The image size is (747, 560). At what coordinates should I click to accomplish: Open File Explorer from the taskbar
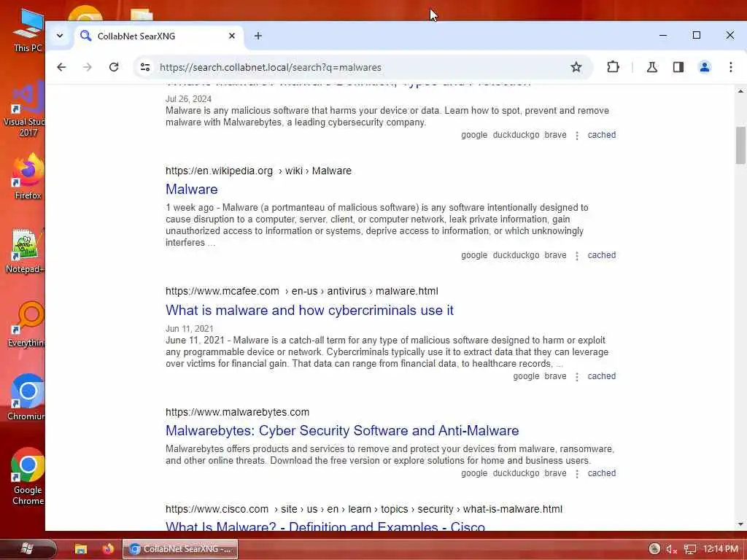pyautogui.click(x=80, y=549)
